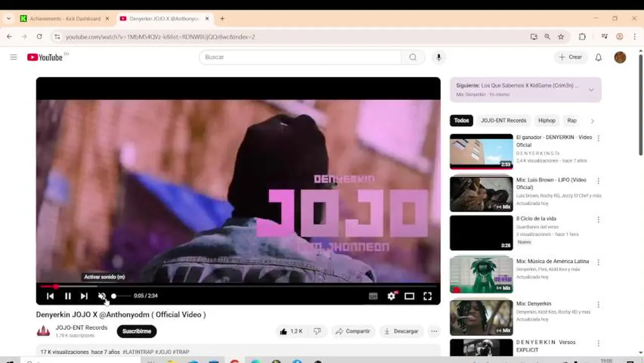
Task: Open the zoom magnifier in address bar
Action: point(547,37)
